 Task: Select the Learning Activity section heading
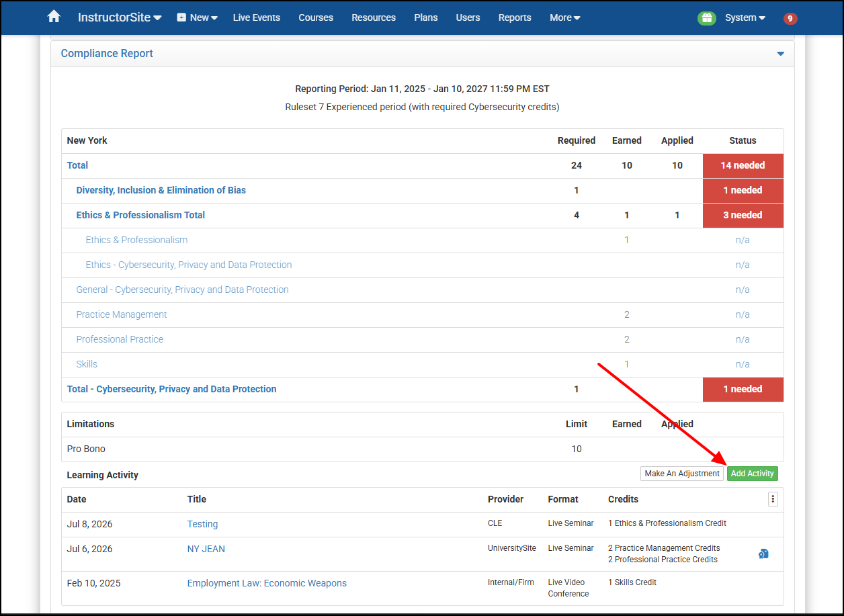[x=102, y=475]
